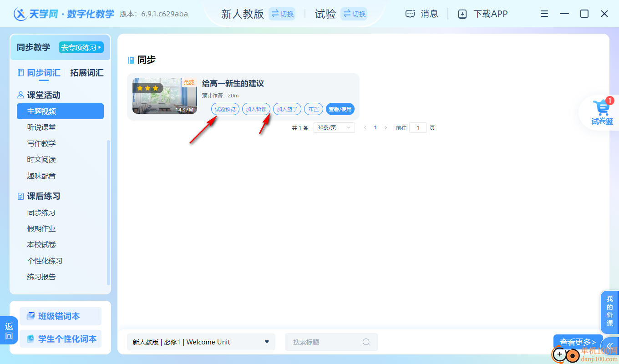The image size is (619, 364).
Task: Click page number 1 in pagination
Action: pyautogui.click(x=375, y=128)
